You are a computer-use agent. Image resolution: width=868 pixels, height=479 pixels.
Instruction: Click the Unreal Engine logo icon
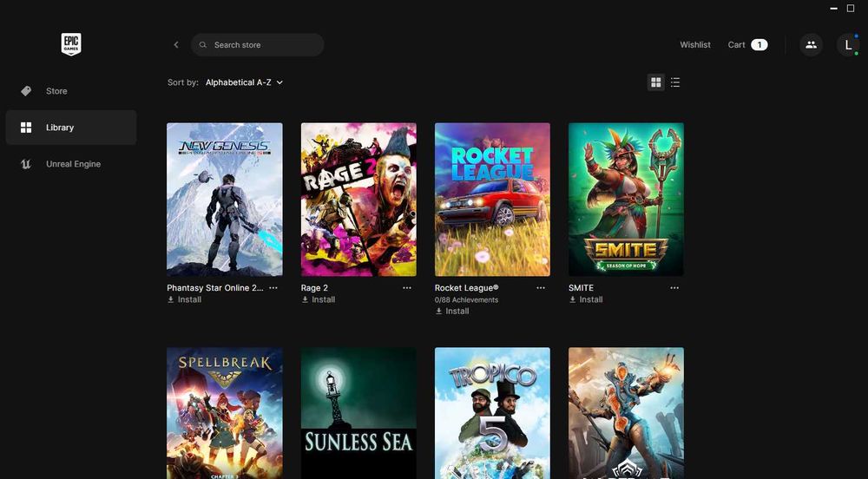(x=26, y=164)
